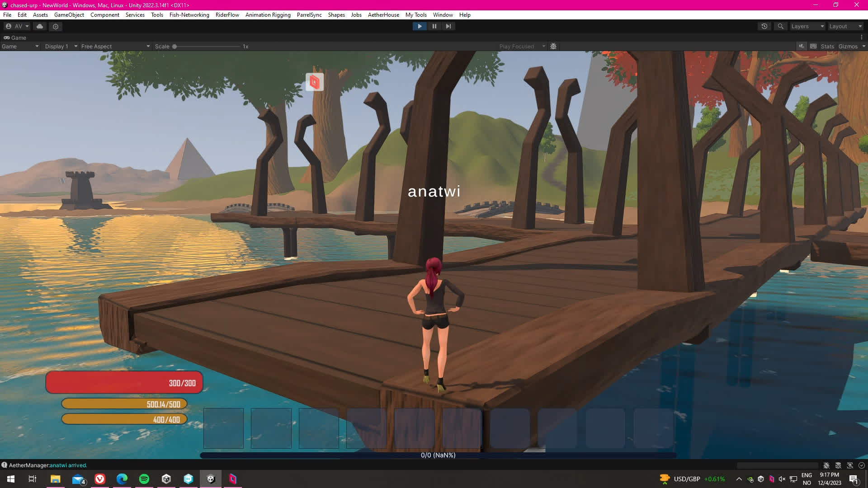Toggle the Stats overlay
868x488 pixels.
coord(827,46)
